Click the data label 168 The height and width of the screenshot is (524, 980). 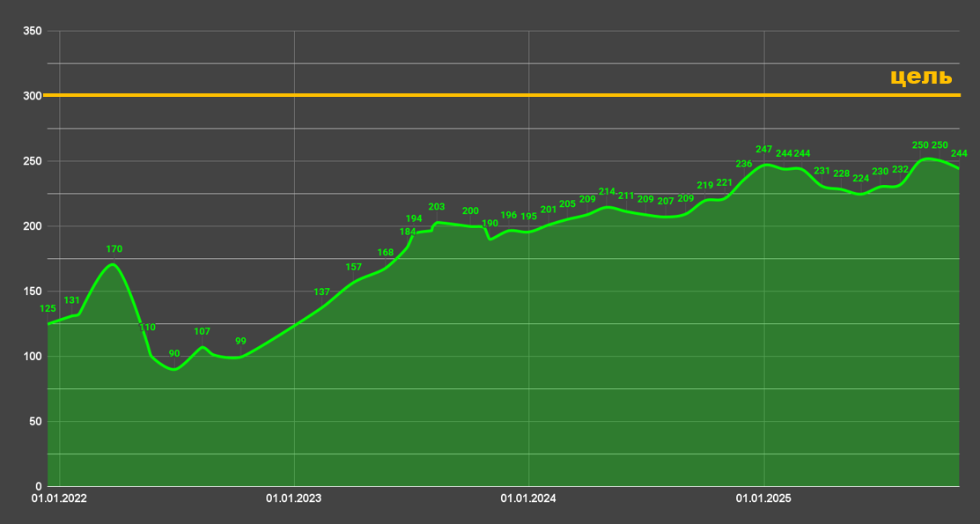click(386, 253)
